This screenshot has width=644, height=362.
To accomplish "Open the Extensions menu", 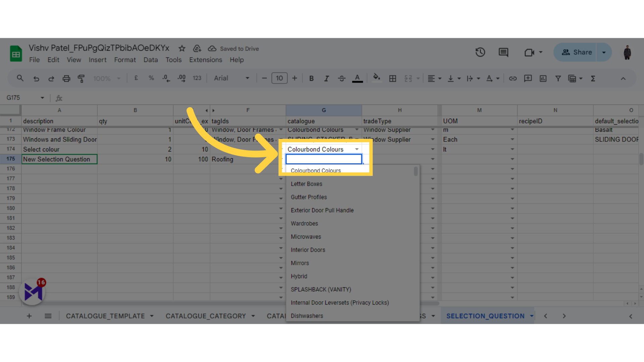I will point(206,60).
